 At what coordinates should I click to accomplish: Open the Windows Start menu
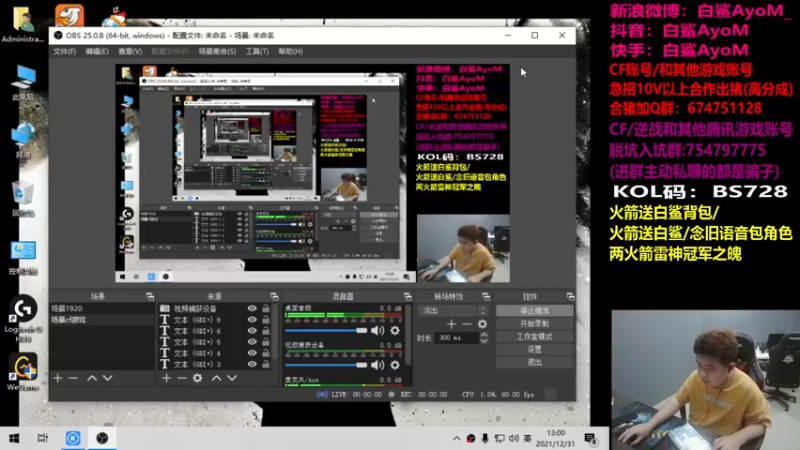click(14, 438)
